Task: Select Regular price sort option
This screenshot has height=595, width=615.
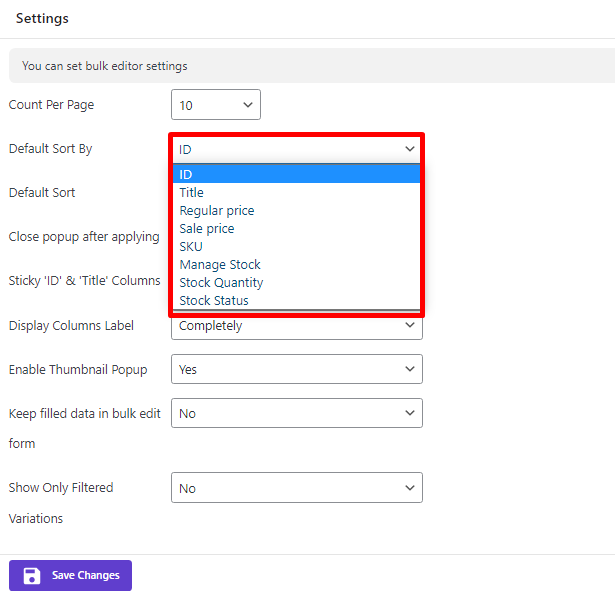Action: pyautogui.click(x=297, y=210)
